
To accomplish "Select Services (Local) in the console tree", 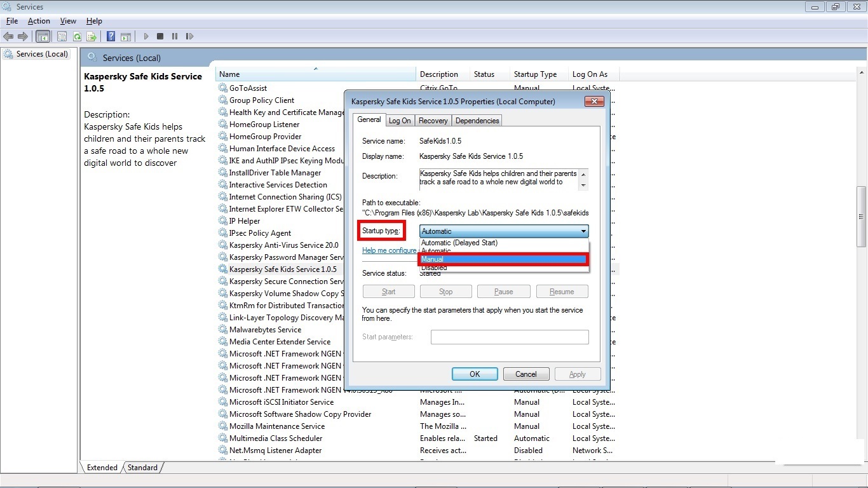I will [42, 54].
